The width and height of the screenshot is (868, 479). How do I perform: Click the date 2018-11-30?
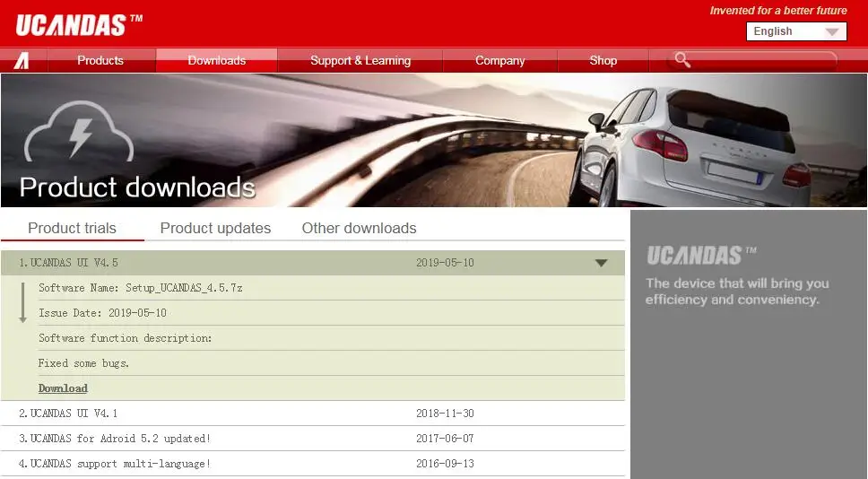(445, 414)
